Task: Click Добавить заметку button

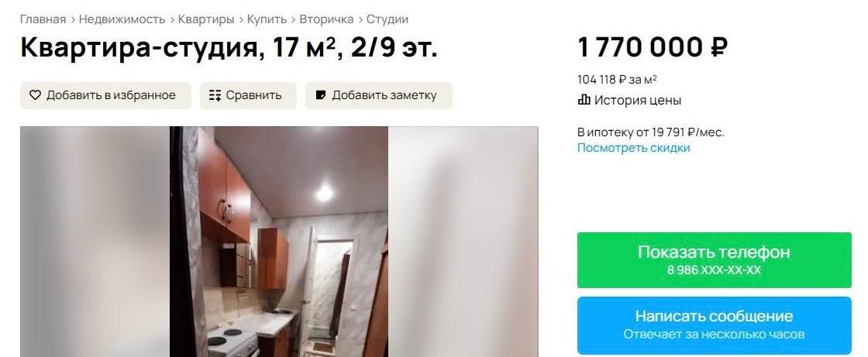Action: coord(379,95)
